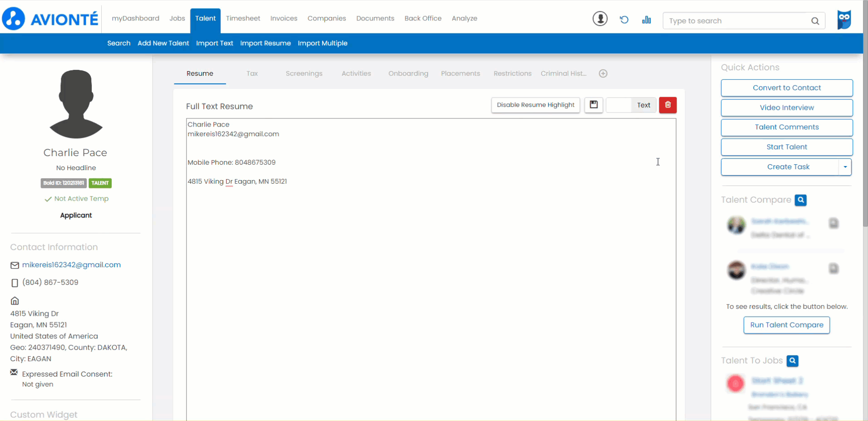Click the undo history arrow icon

pyautogui.click(x=624, y=20)
